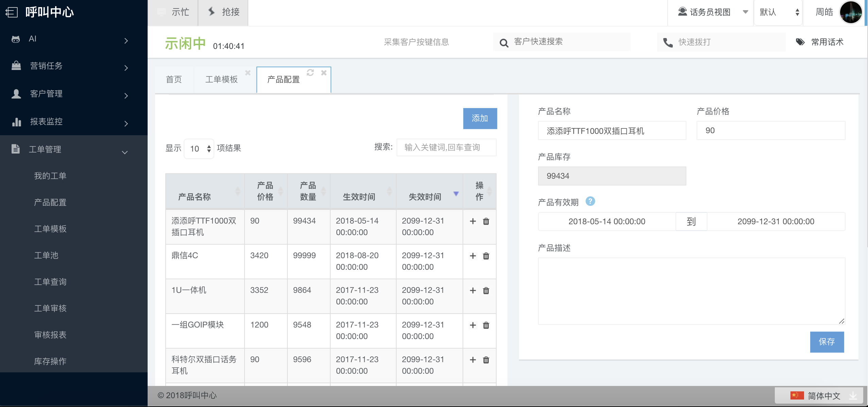Click the 保存 button
Screen dimensions: 868x407
(x=827, y=342)
